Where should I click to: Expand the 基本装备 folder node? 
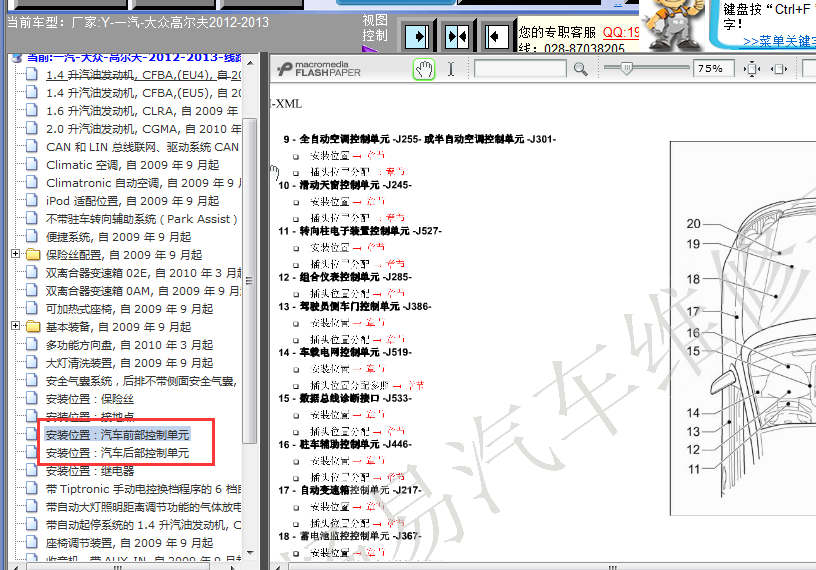pyautogui.click(x=16, y=326)
